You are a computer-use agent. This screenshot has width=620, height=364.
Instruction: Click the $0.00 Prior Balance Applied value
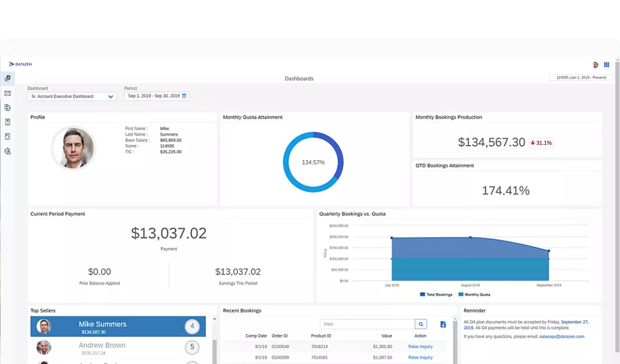pos(99,272)
